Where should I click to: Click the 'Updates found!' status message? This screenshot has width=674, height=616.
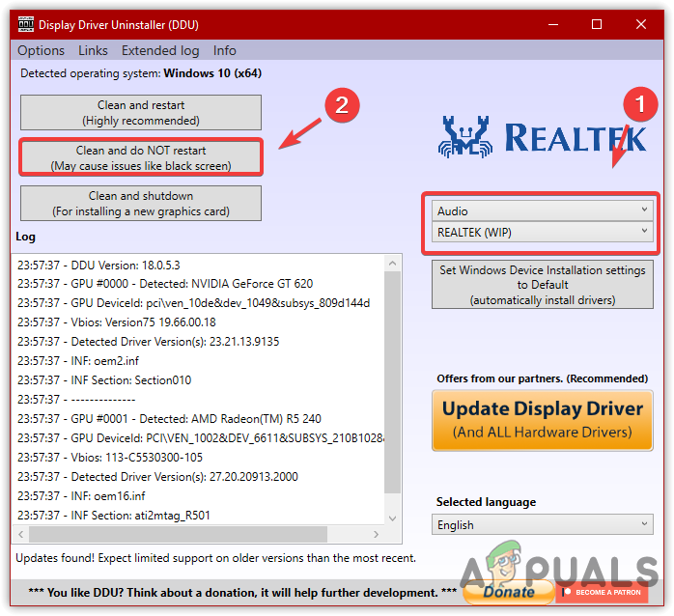pos(215,558)
